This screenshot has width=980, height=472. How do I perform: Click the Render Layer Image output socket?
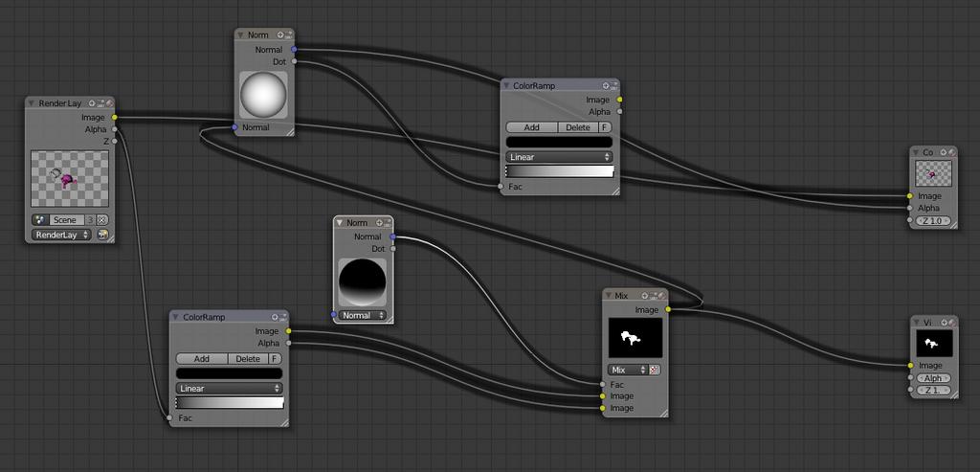tap(115, 117)
